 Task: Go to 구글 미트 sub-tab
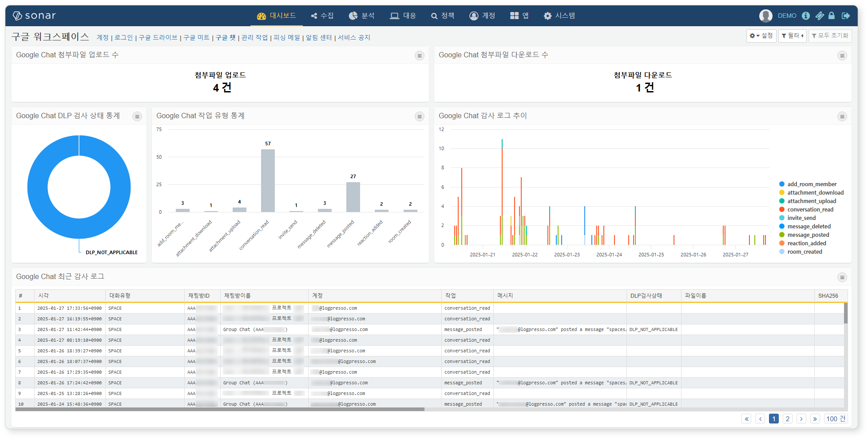coord(196,38)
